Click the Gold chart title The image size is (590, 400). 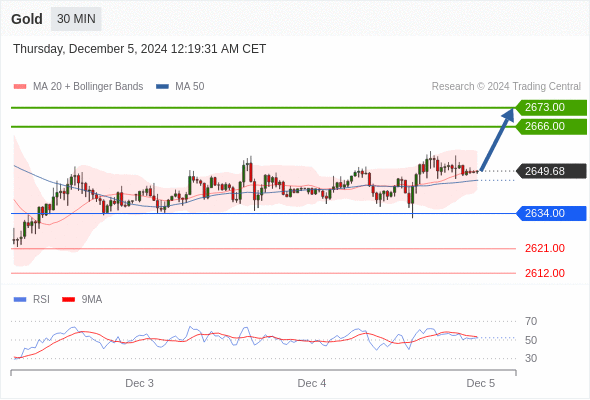coord(27,19)
